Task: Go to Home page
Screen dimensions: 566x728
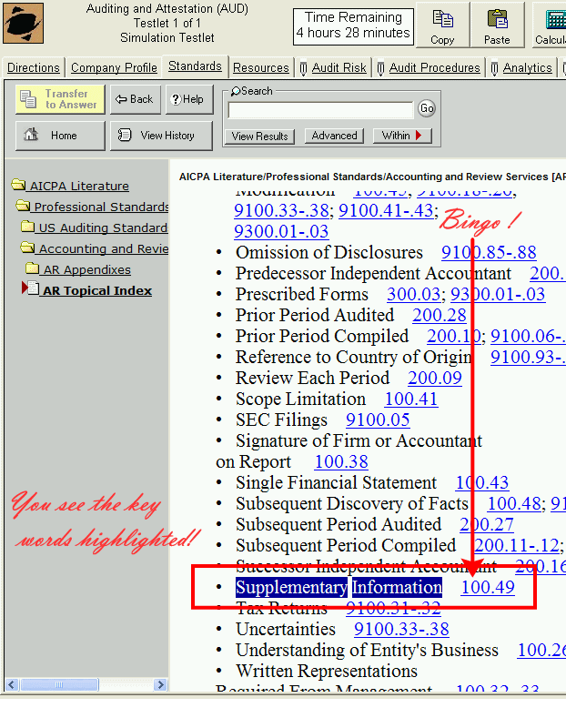Action: [x=60, y=136]
